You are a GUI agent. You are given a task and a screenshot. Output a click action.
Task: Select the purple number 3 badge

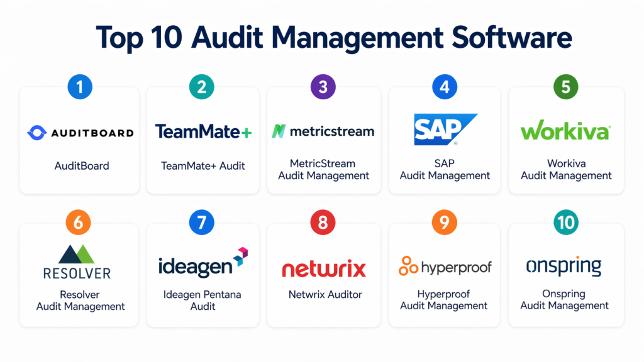coord(323,87)
